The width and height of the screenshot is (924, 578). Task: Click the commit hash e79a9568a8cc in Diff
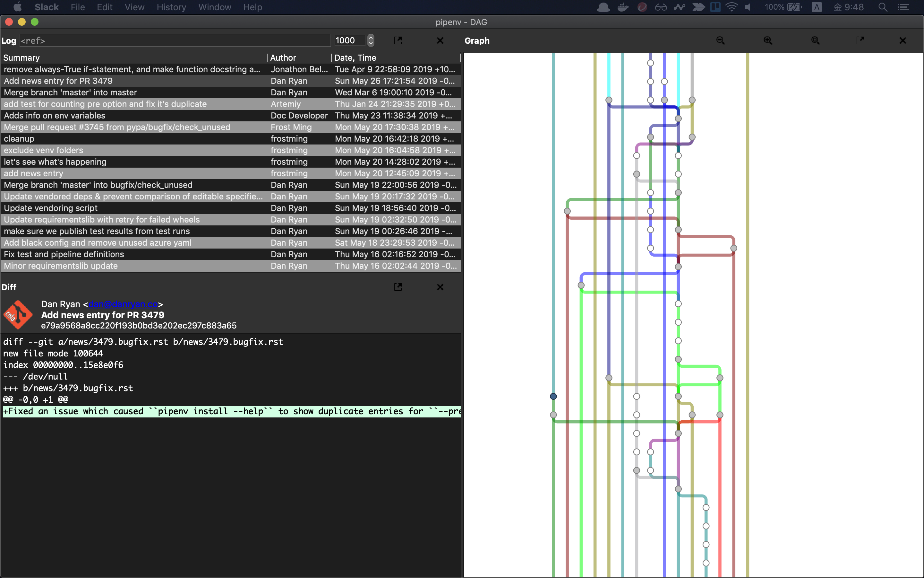pyautogui.click(x=139, y=326)
